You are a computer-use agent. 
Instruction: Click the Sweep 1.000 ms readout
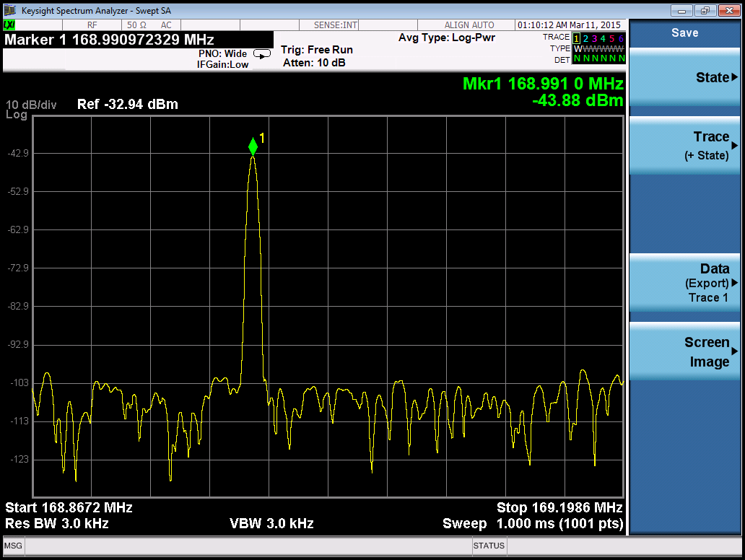[x=533, y=523]
